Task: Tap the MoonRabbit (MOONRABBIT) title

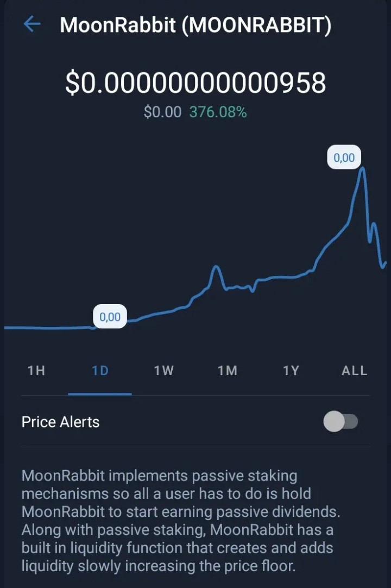Action: click(195, 25)
